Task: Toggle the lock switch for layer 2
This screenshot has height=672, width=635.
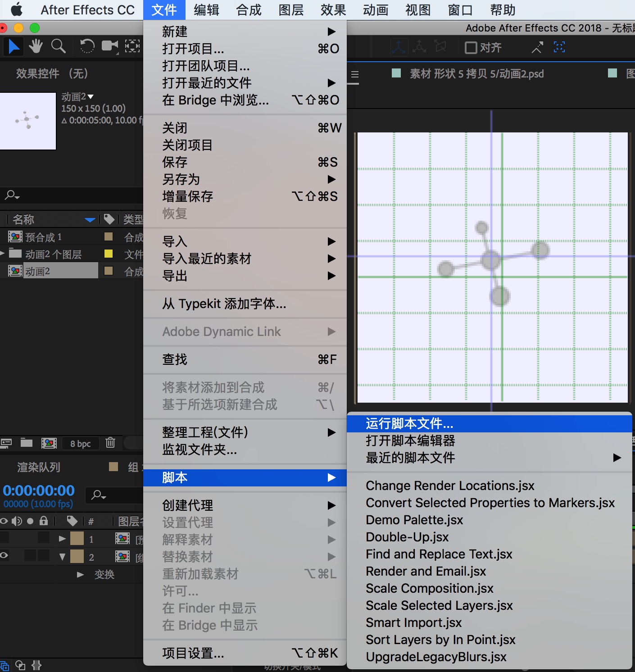Action: click(44, 556)
